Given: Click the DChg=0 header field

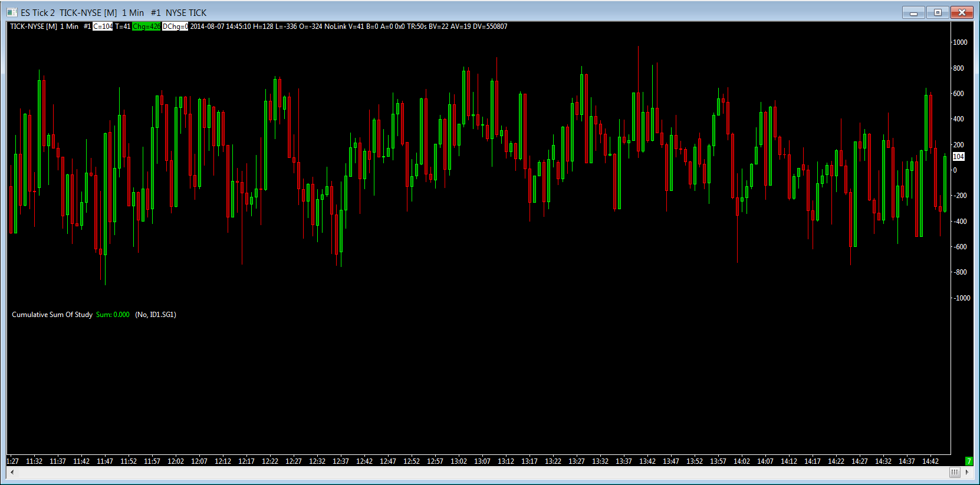Looking at the screenshot, I should [175, 27].
